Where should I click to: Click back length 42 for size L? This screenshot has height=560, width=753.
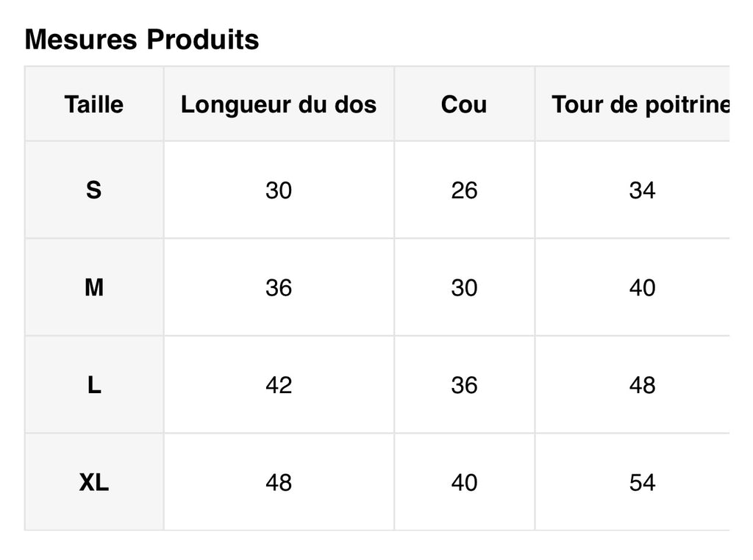[x=279, y=385]
